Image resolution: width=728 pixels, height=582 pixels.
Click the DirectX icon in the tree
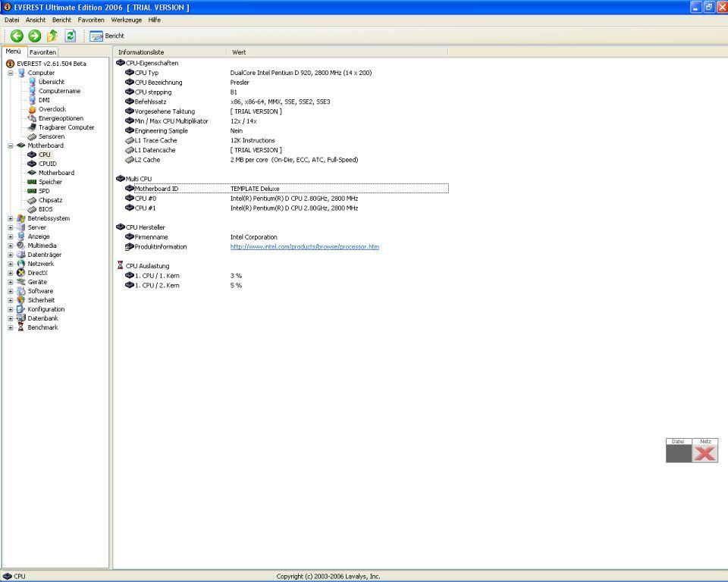tap(21, 273)
